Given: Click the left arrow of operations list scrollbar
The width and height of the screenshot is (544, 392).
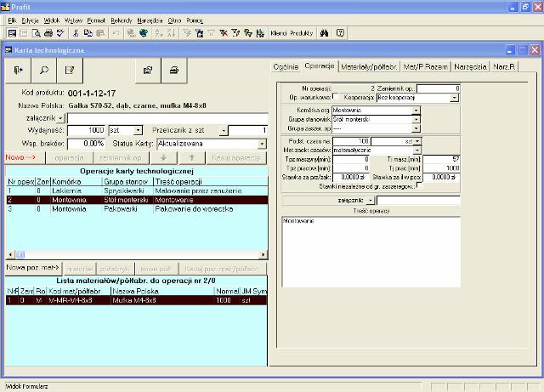Looking at the screenshot, I should click(10, 255).
